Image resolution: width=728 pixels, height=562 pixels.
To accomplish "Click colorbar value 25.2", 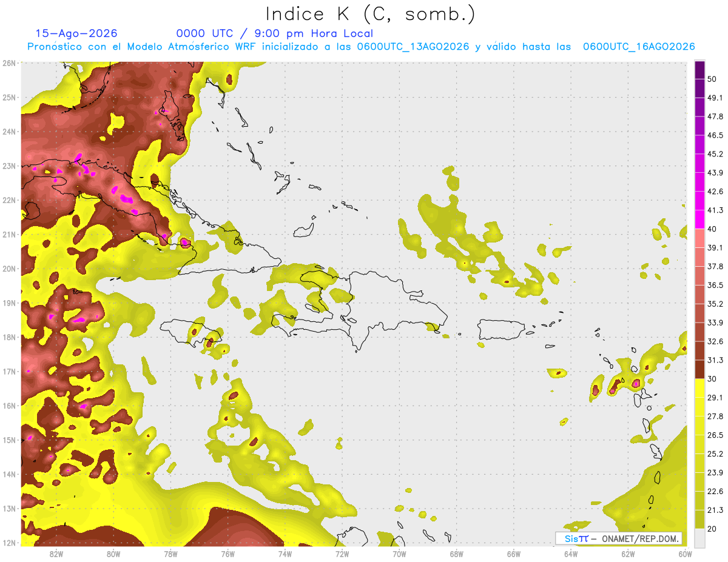I will click(715, 454).
